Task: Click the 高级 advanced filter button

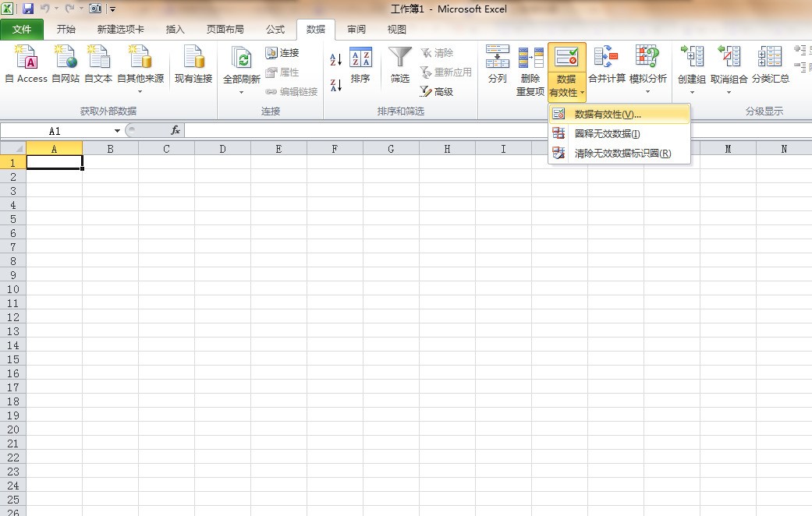Action: coord(437,92)
